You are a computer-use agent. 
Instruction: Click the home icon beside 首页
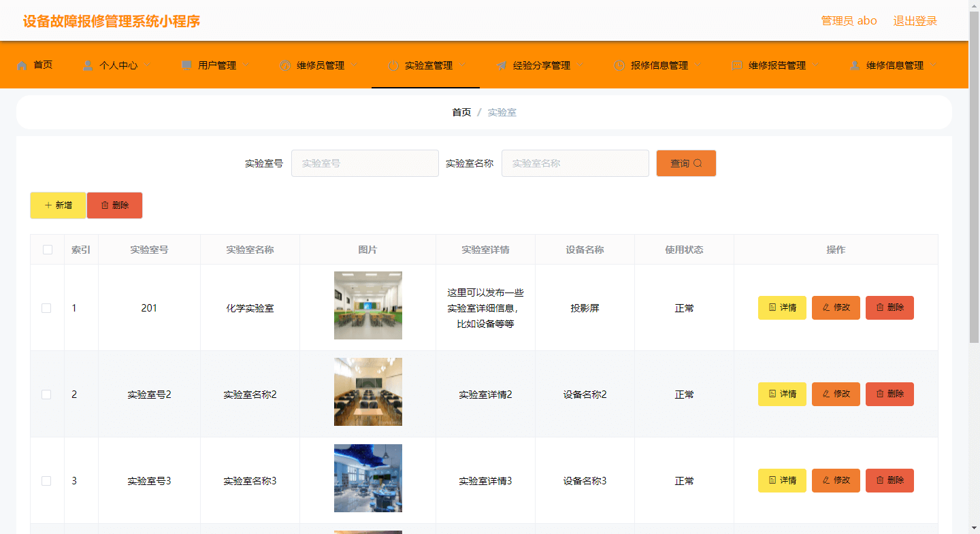[x=22, y=65]
